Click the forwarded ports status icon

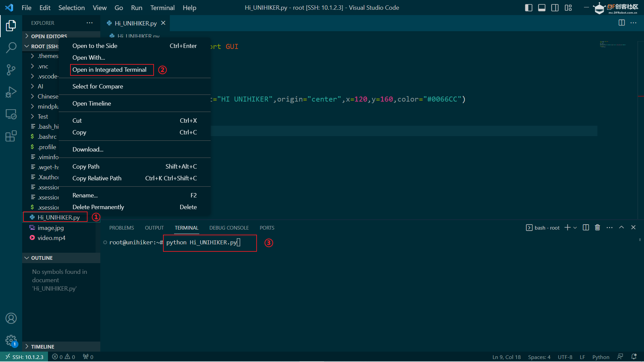point(88,357)
